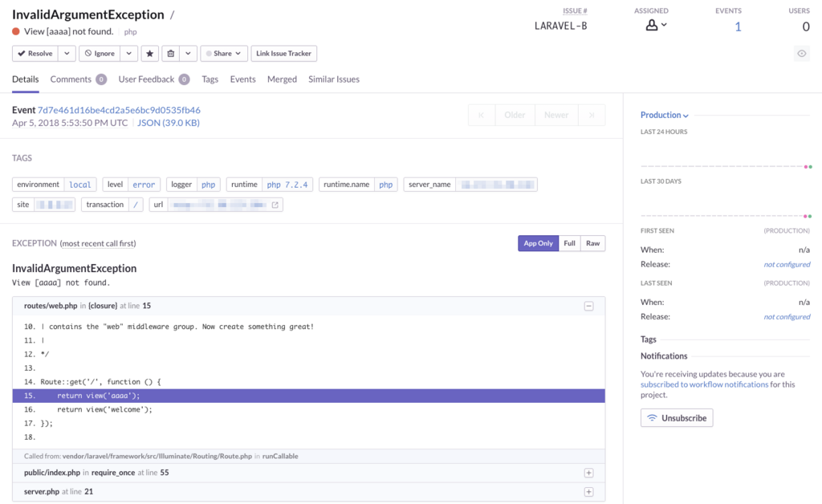
Task: Open subscribed to workflow notifications link
Action: (704, 384)
